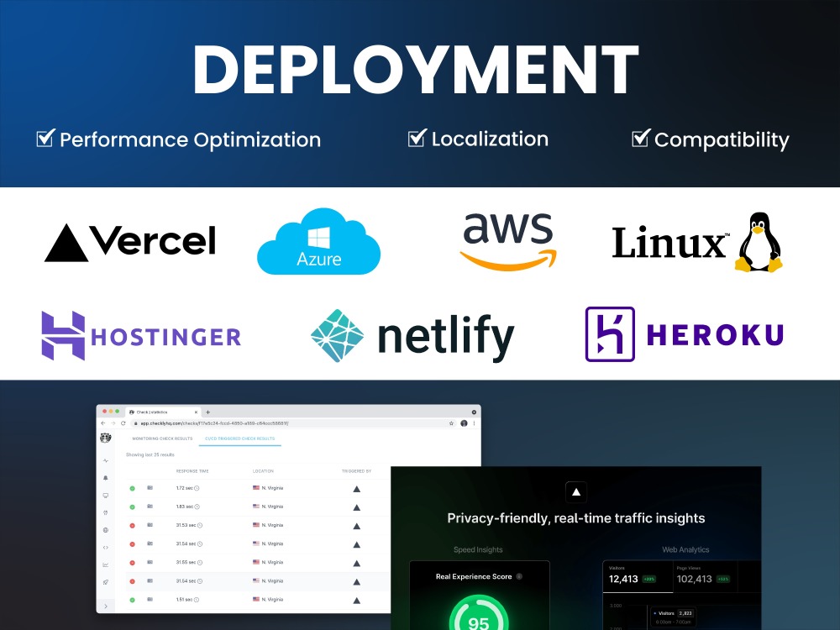Click N. Virginia location in 31.55 sec row
This screenshot has height=630, width=840.
tap(268, 563)
